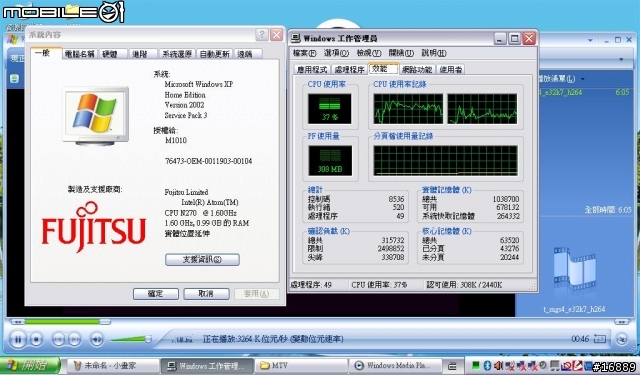This screenshot has width=640, height=375.
Task: Pause playback in Windows Media Player
Action: (x=18, y=339)
